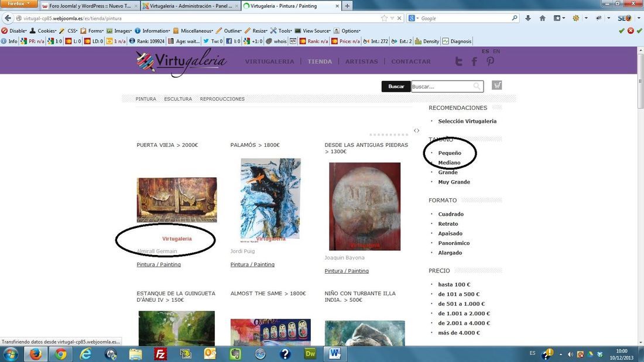This screenshot has width=644, height=362.
Task: Open Microsoft Word from taskbar
Action: click(335, 354)
